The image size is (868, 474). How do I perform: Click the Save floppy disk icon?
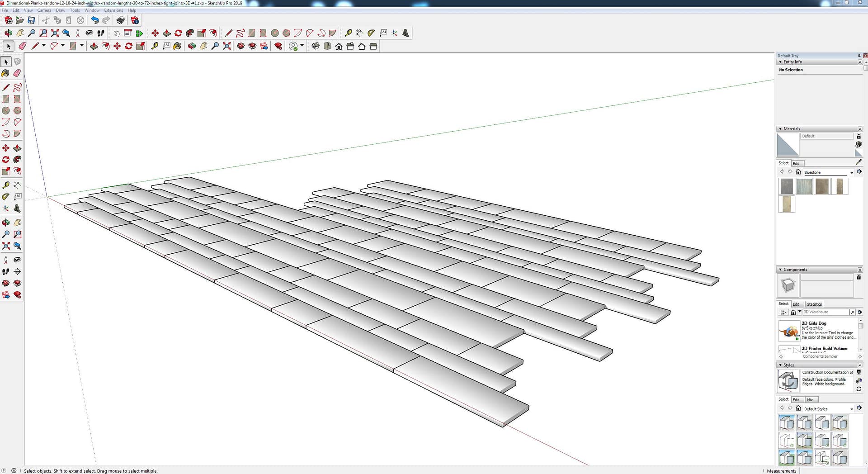[x=31, y=20]
